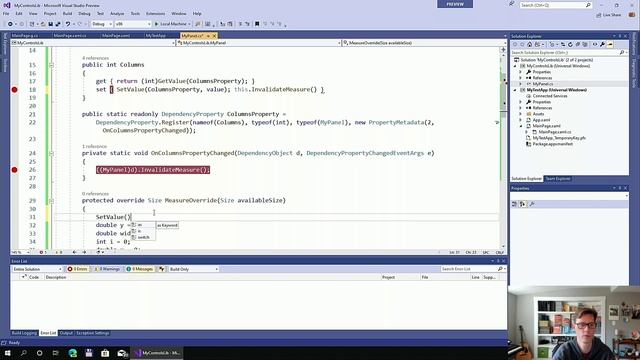Image resolution: width=640 pixels, height=360 pixels.
Task: Collapse MeasureOverride method at line 29
Action: (51, 201)
